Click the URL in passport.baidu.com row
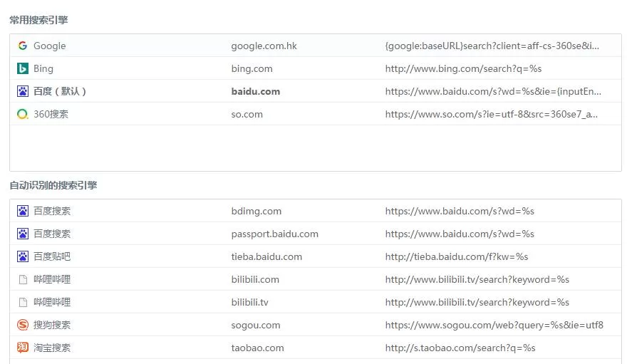The width and height of the screenshot is (627, 364). pyautogui.click(x=460, y=234)
